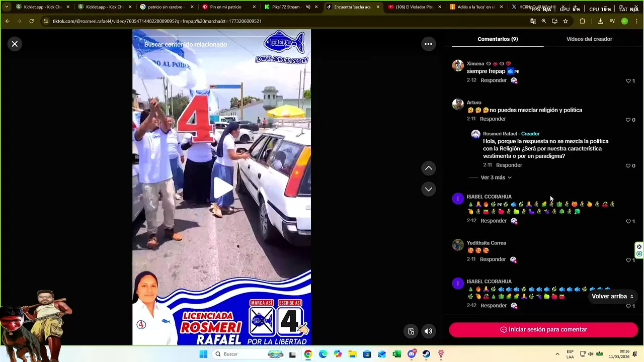Open the Chrome profile avatar
644x362 pixels.
coord(624,21)
